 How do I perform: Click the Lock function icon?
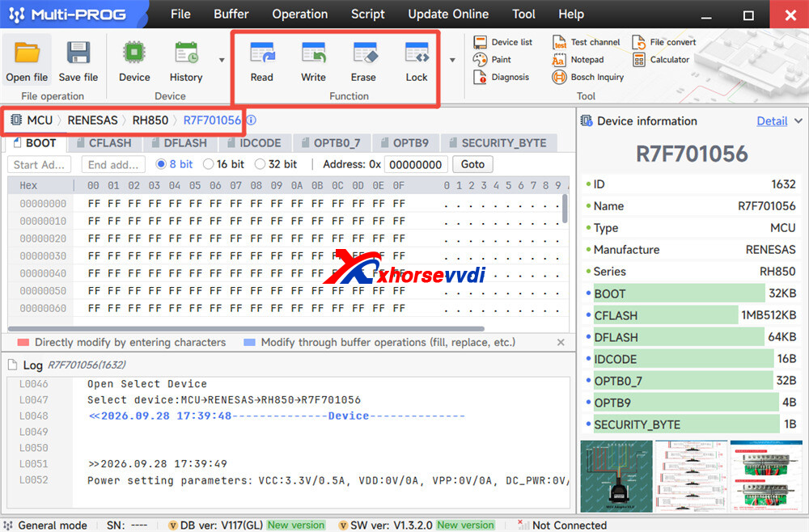(x=417, y=53)
